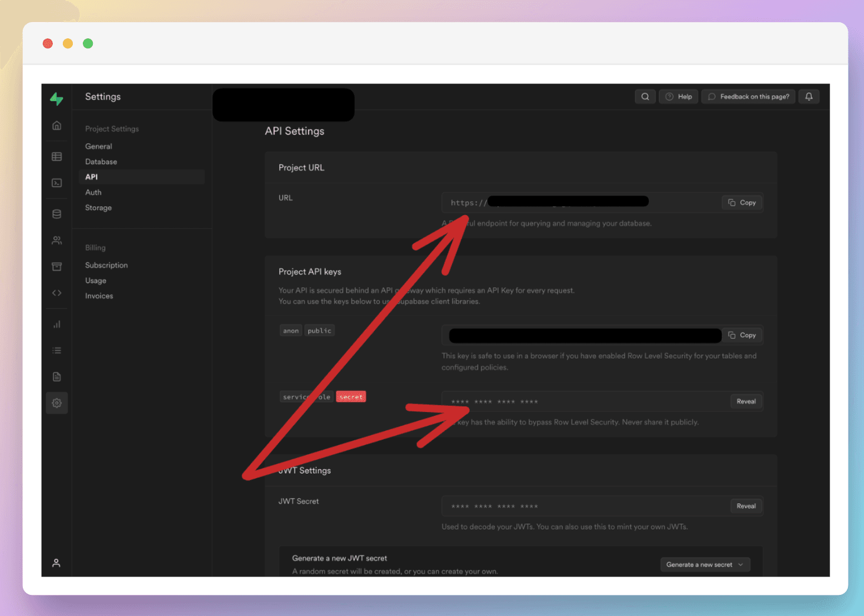Image resolution: width=864 pixels, height=616 pixels.
Task: Open the Generate a new secret dropdown
Action: click(x=705, y=565)
